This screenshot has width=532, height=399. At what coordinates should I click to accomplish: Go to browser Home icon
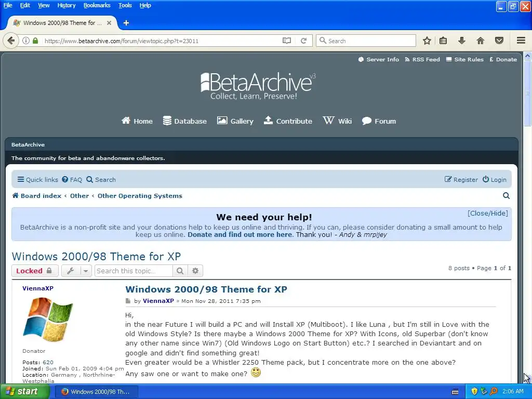481,41
